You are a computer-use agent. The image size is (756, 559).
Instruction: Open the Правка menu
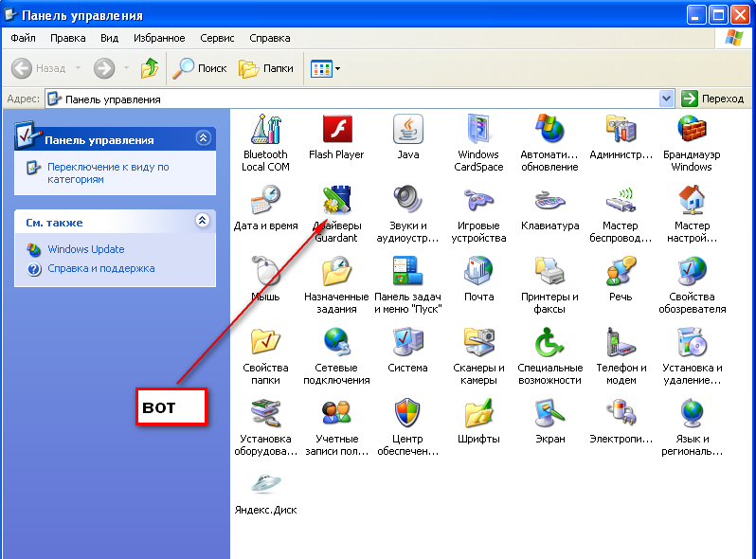(68, 38)
